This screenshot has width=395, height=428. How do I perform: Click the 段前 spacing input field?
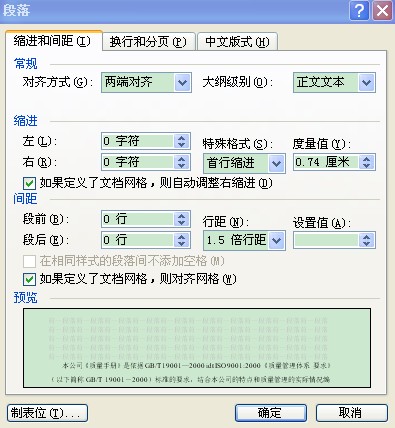click(138, 219)
